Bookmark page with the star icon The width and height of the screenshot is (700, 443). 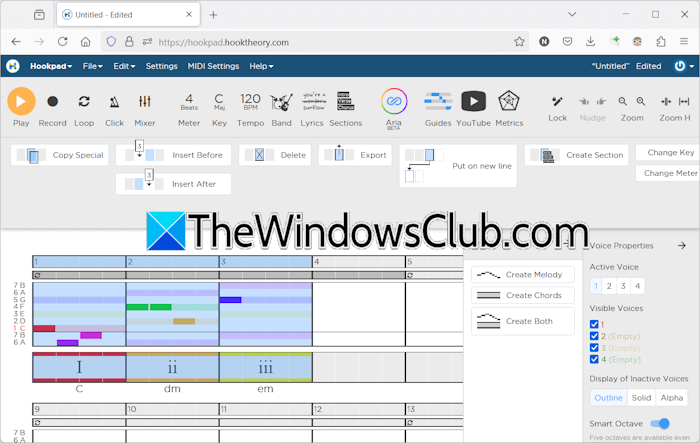(519, 42)
